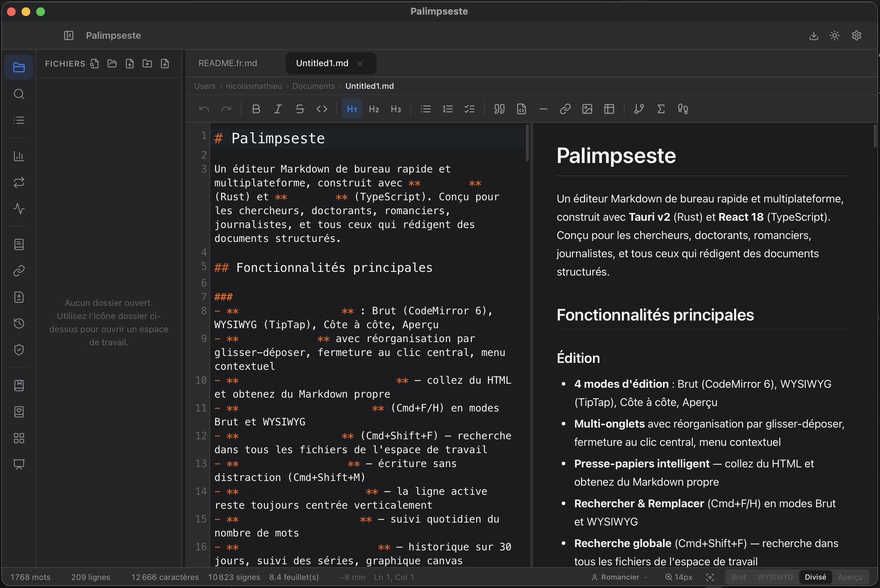Toggle the sidebar collapse icon
Screen dimensions: 880x588
[69, 35]
